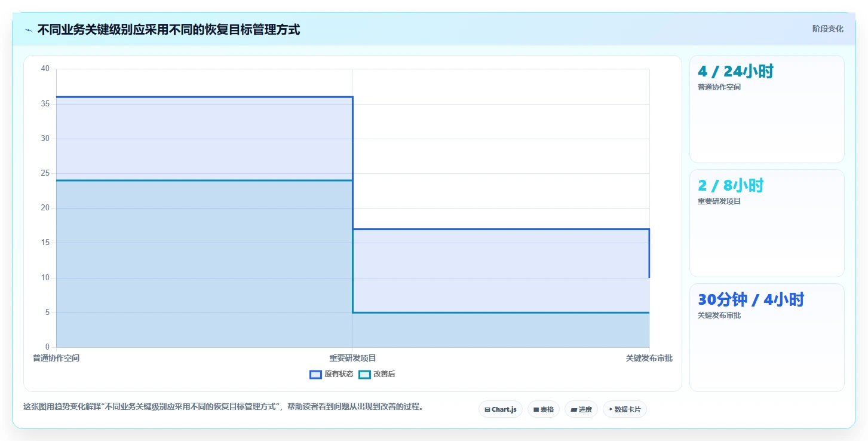
Task: Toggle the 改善后 legend item
Action: point(377,374)
